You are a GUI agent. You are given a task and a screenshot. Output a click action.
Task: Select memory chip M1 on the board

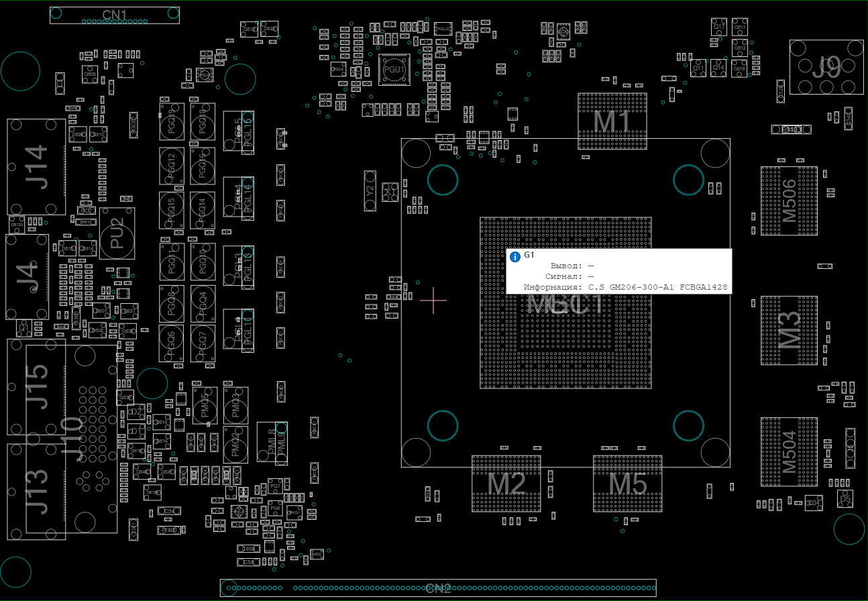point(612,121)
